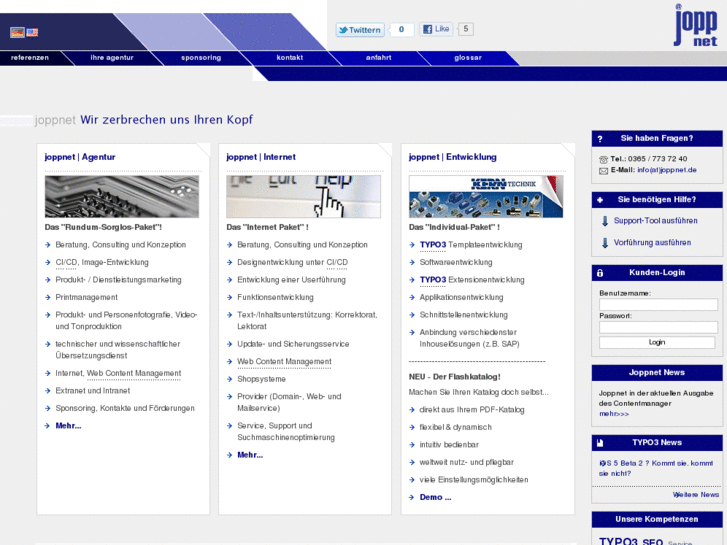The width and height of the screenshot is (727, 545).
Task: Open the anfahrt menu item
Action: (379, 58)
